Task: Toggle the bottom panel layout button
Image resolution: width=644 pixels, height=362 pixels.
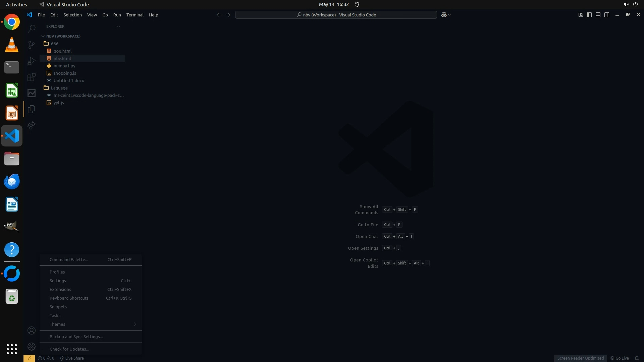Action: 598,15
